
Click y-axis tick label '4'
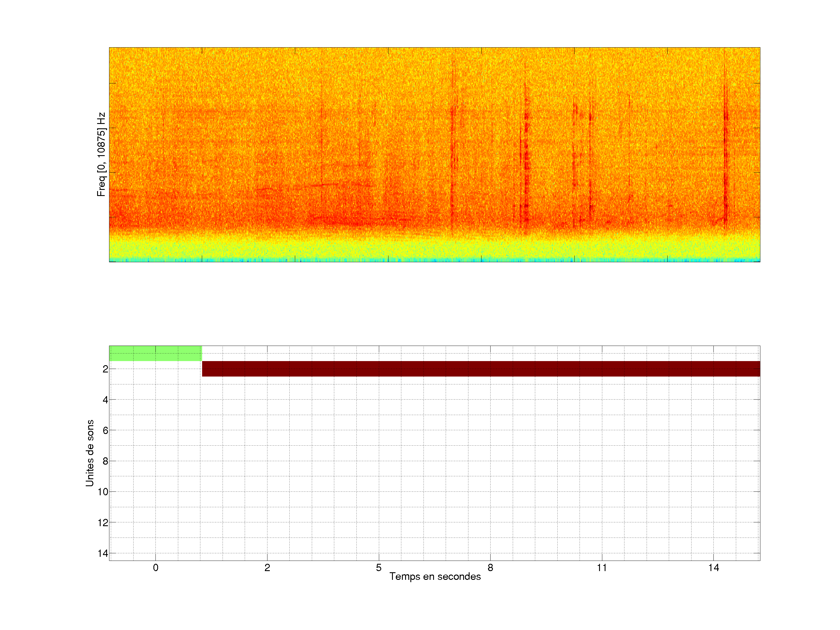click(x=105, y=400)
